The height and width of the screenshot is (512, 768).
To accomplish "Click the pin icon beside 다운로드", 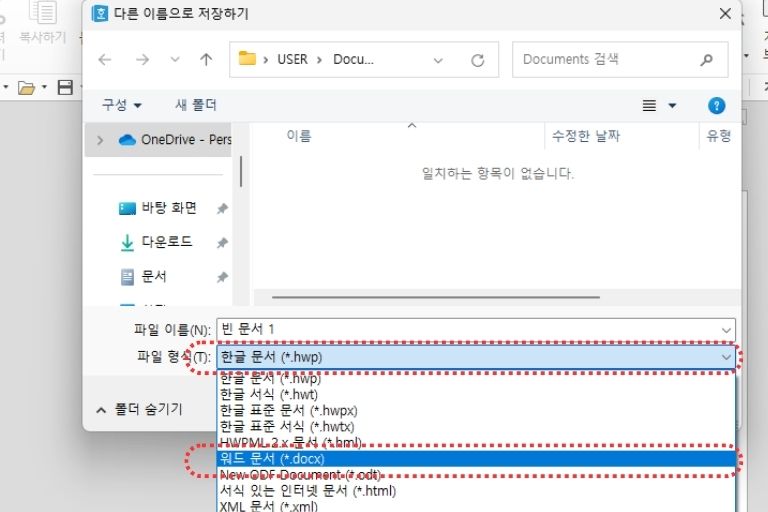I will (x=222, y=243).
